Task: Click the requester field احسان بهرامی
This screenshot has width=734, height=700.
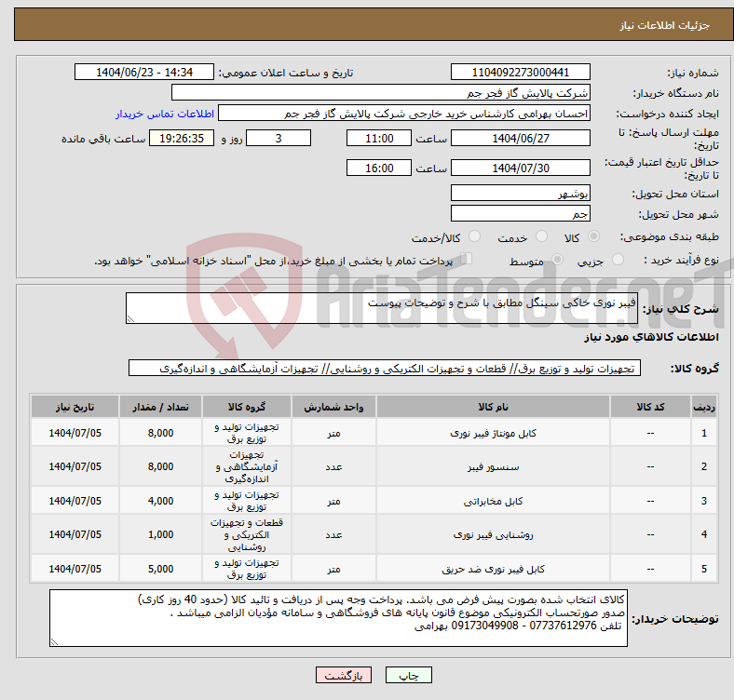Action: coord(404,114)
